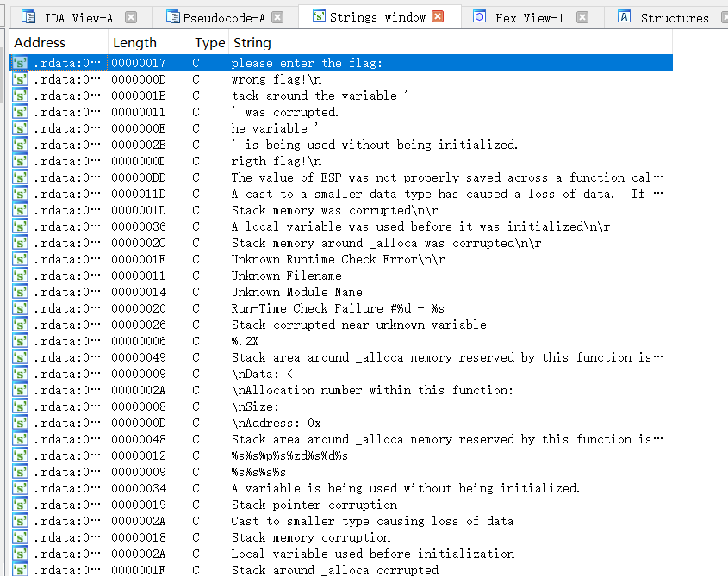Close the IDA View-A tab
Viewport: 728px width, 576px height.
[131, 17]
